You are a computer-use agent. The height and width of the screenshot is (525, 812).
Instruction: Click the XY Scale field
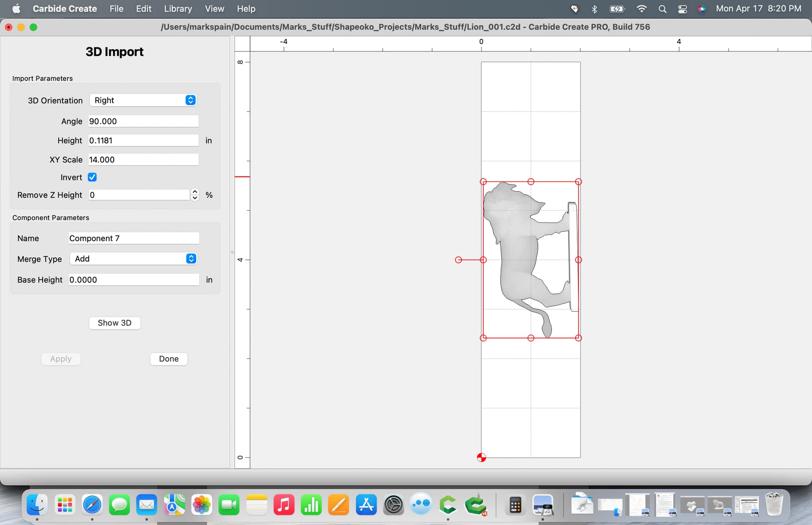[x=143, y=159]
